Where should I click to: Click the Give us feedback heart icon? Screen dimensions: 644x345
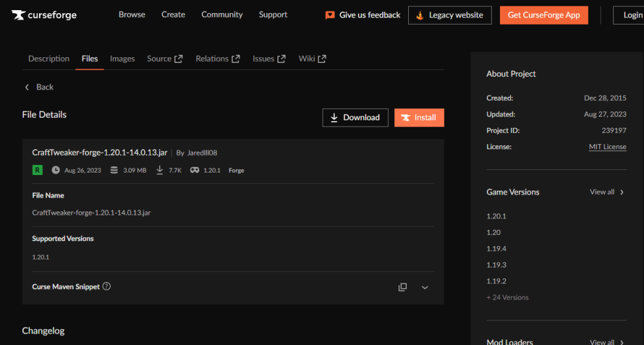(x=330, y=15)
